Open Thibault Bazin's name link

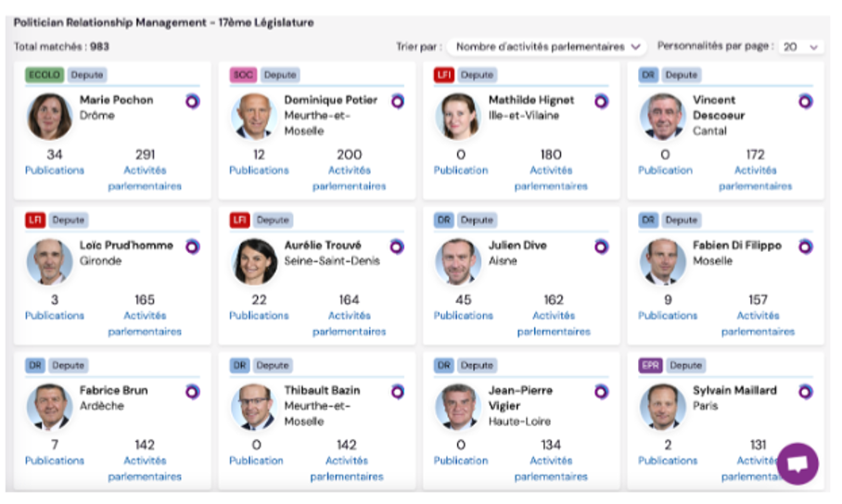(323, 390)
